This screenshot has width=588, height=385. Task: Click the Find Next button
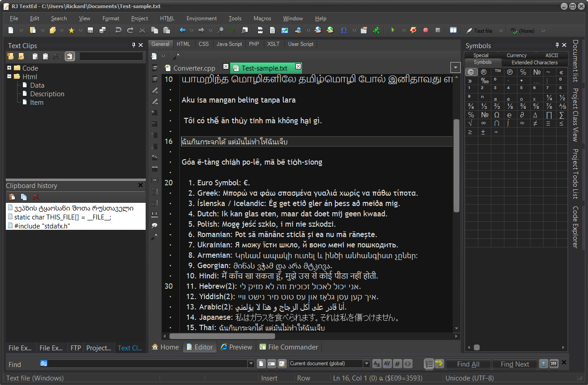(x=515, y=364)
